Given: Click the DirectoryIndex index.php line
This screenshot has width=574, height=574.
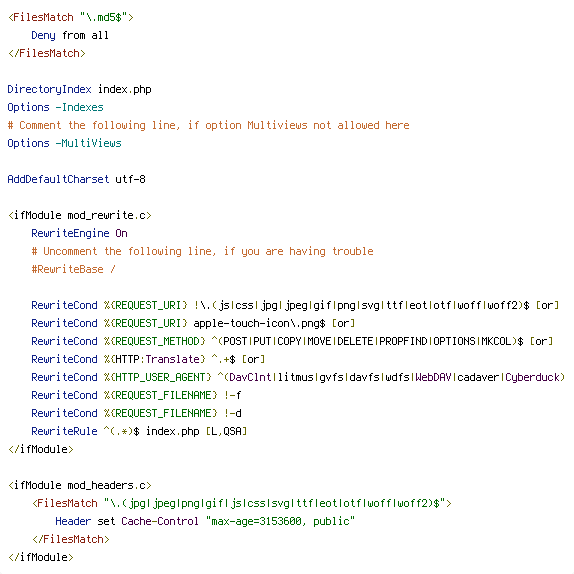Looking at the screenshot, I should pyautogui.click(x=79, y=89).
